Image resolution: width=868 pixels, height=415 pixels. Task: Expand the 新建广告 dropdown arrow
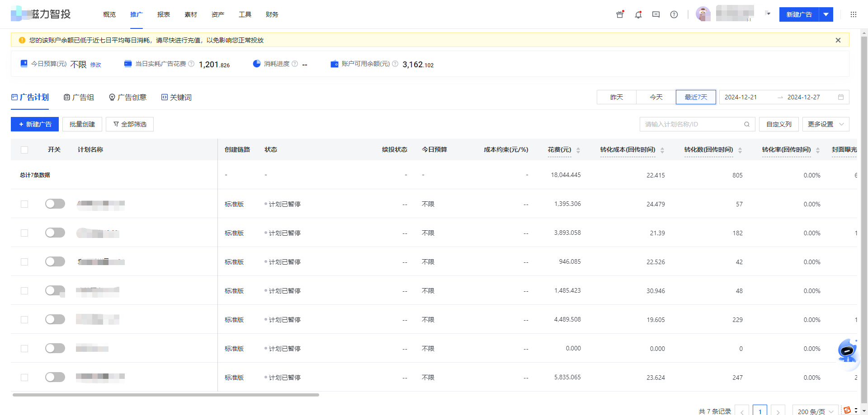pos(826,14)
